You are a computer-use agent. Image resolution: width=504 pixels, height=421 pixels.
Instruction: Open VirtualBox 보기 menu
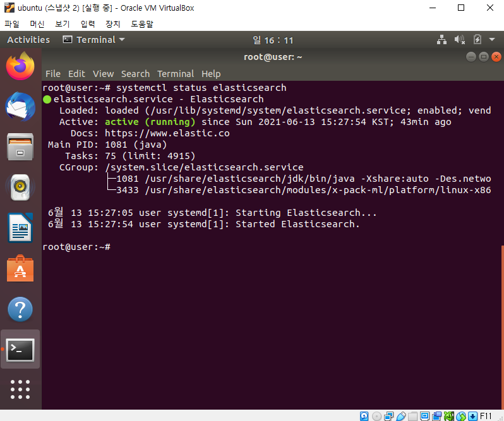63,24
